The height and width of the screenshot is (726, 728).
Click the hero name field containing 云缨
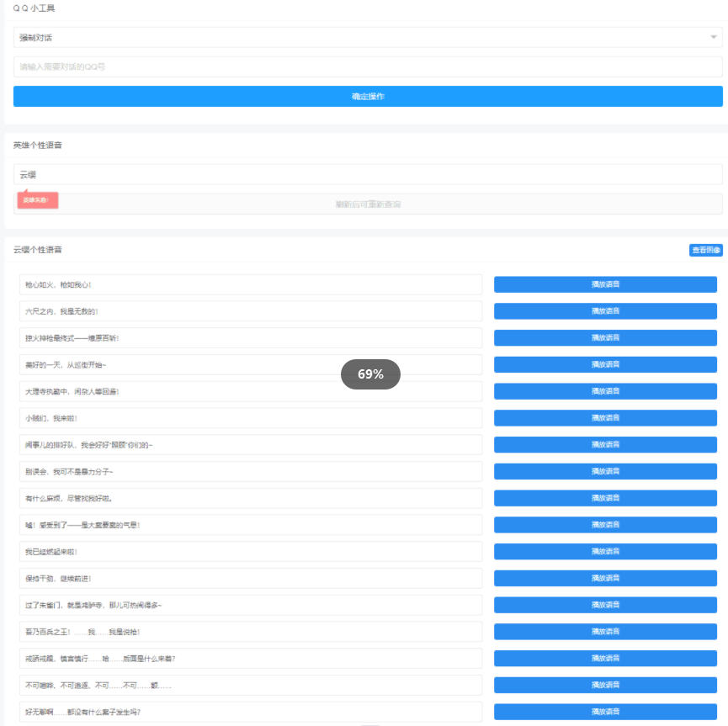click(367, 174)
